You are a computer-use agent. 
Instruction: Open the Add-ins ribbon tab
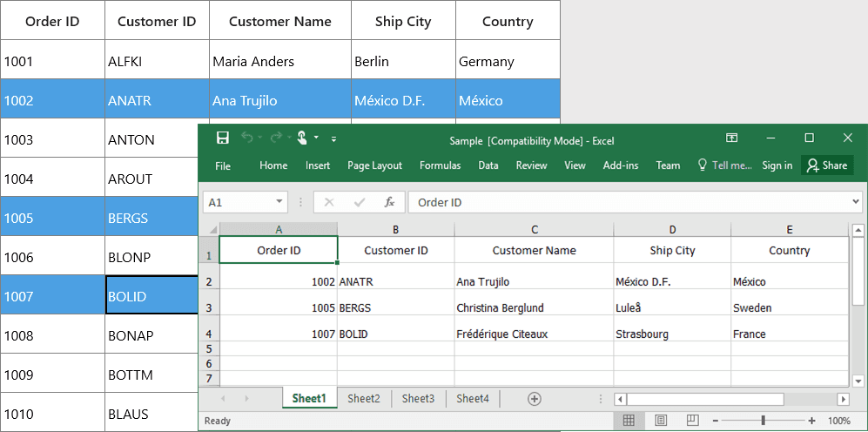[621, 165]
